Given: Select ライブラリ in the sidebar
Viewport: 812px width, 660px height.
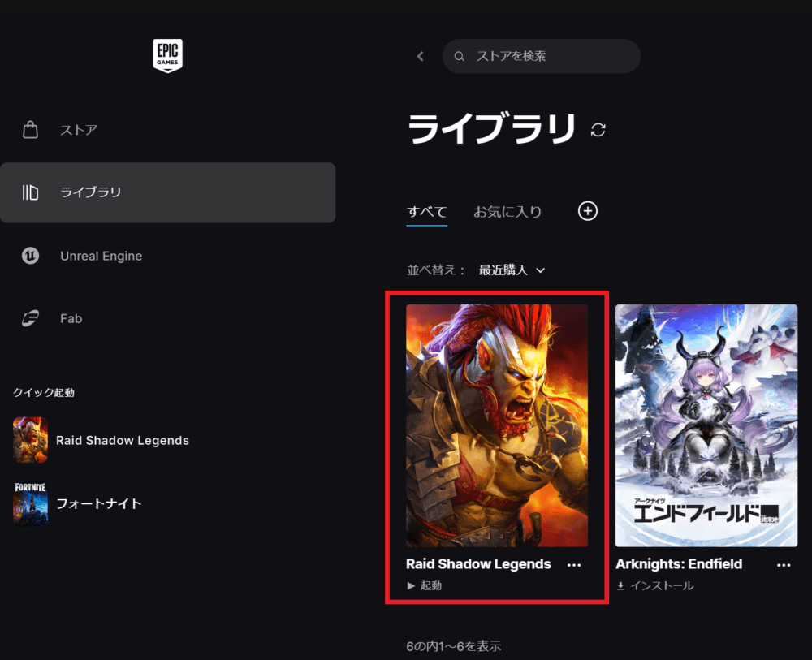Looking at the screenshot, I should click(x=168, y=192).
